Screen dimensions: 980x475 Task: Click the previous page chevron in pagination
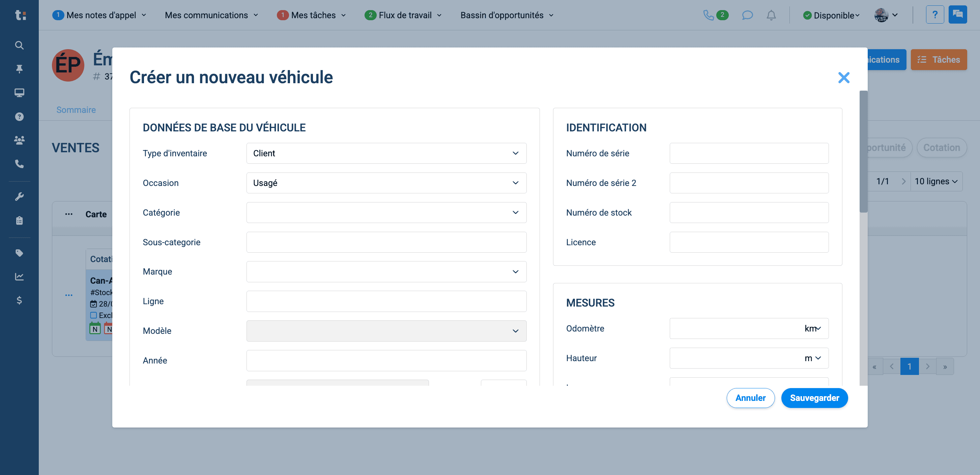click(x=891, y=366)
